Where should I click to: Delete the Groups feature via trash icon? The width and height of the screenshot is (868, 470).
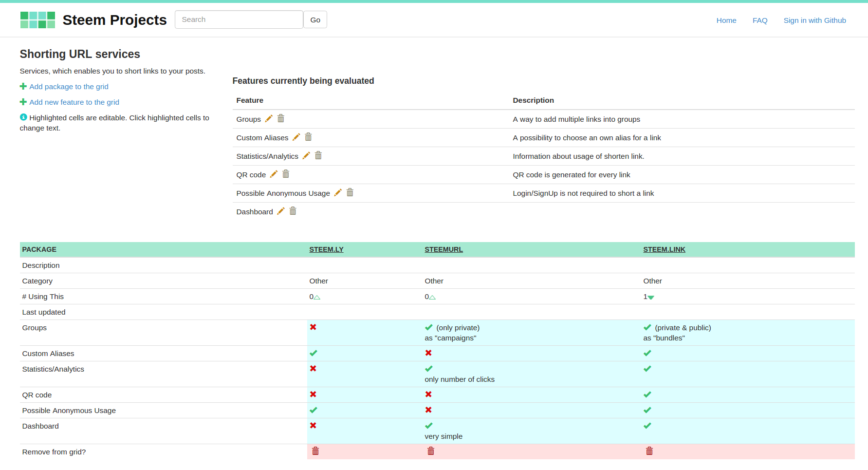pos(281,118)
